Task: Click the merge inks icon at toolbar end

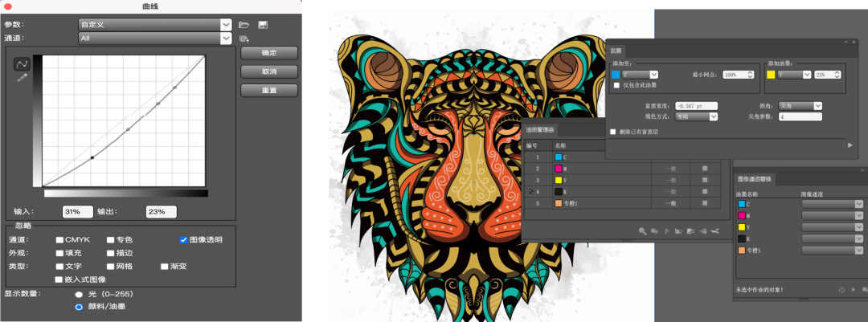Action: (715, 230)
